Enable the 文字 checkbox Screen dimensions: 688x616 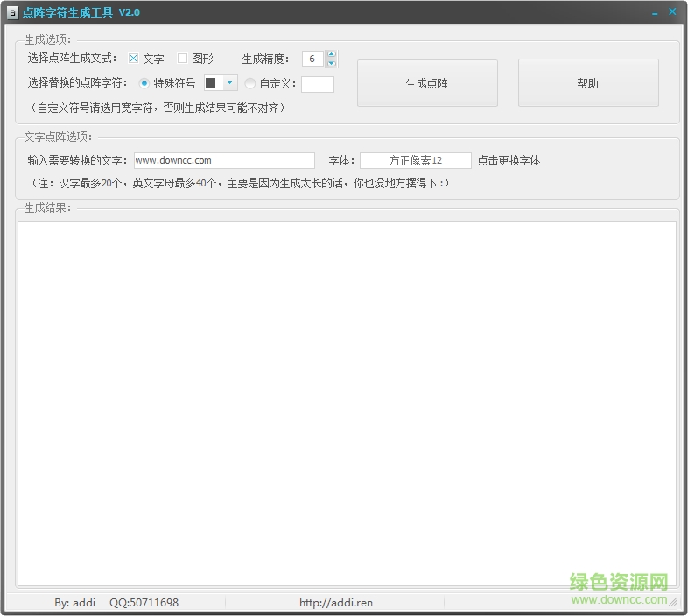(133, 59)
